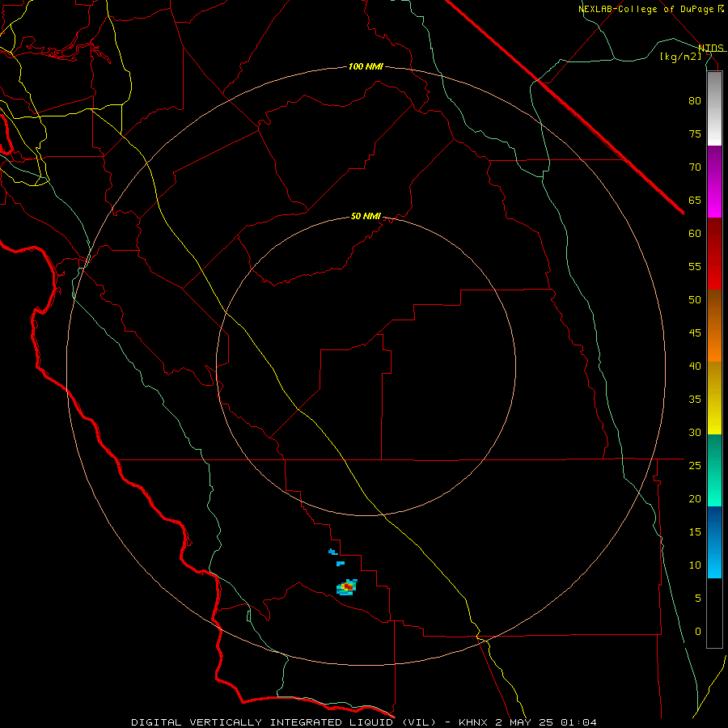Click the 5 value on the color scale

coord(698,599)
